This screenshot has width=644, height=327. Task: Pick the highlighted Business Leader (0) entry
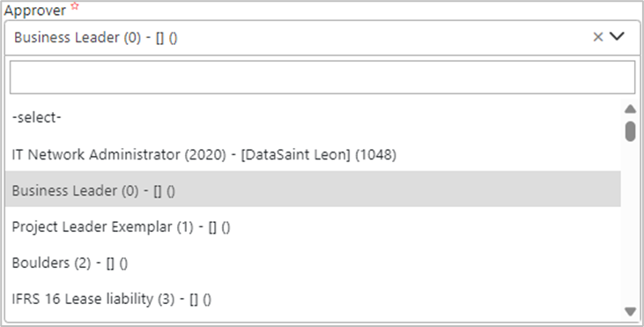313,190
